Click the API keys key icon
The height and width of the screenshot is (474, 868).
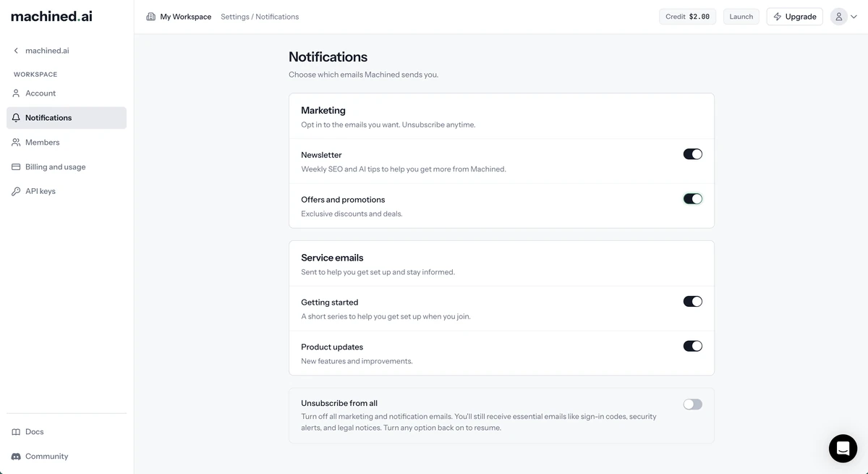pos(16,192)
